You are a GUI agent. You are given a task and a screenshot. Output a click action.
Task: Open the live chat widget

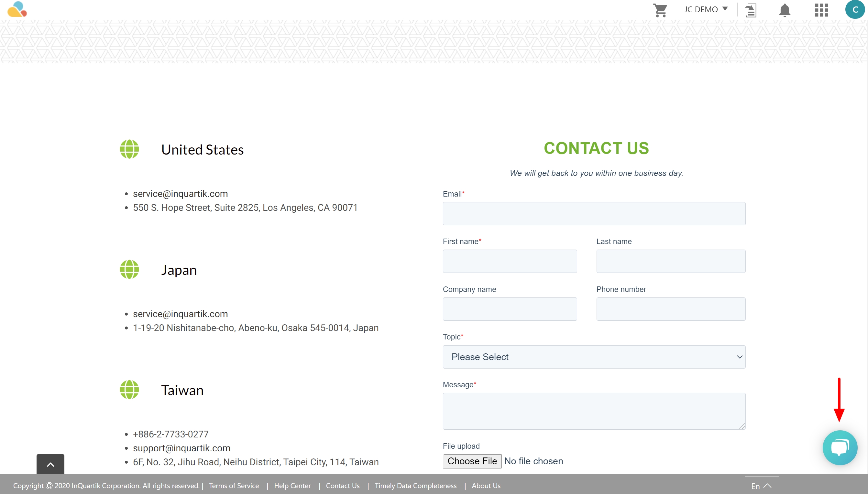[840, 447]
